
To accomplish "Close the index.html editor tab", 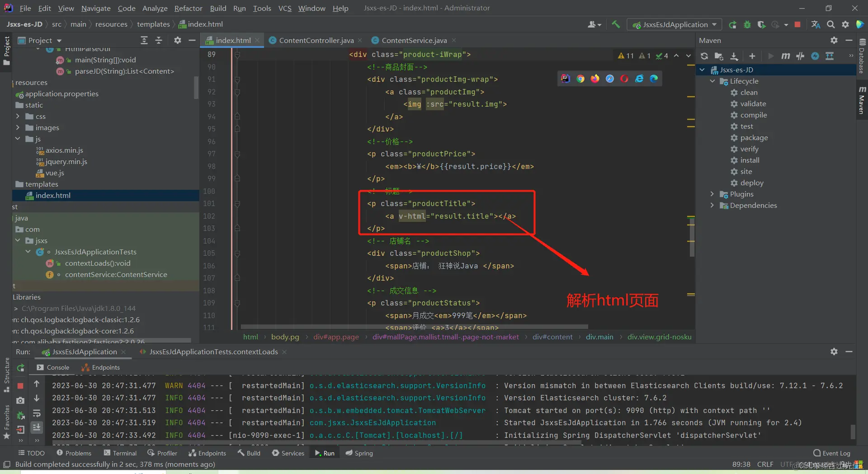I will click(x=257, y=40).
